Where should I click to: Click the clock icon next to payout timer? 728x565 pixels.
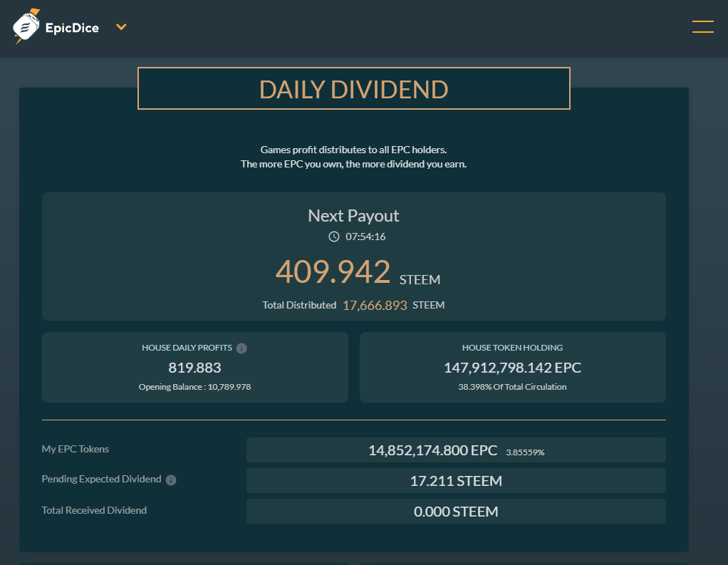point(334,237)
